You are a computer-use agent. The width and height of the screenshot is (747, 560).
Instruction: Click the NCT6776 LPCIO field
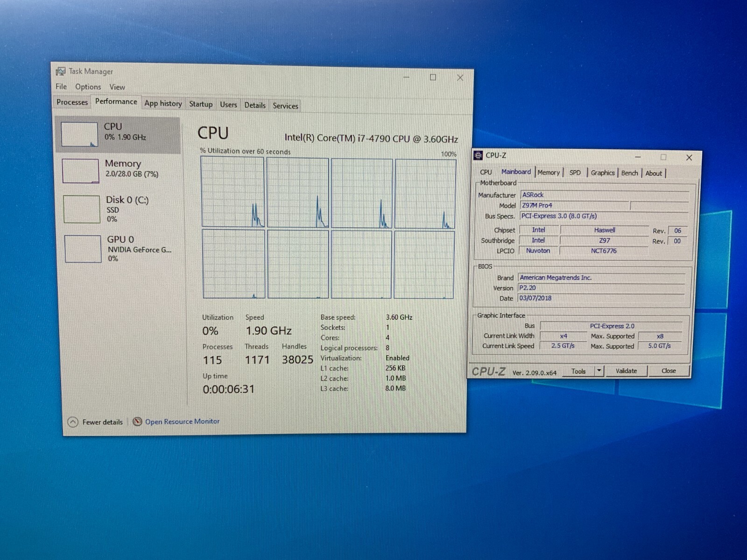603,251
